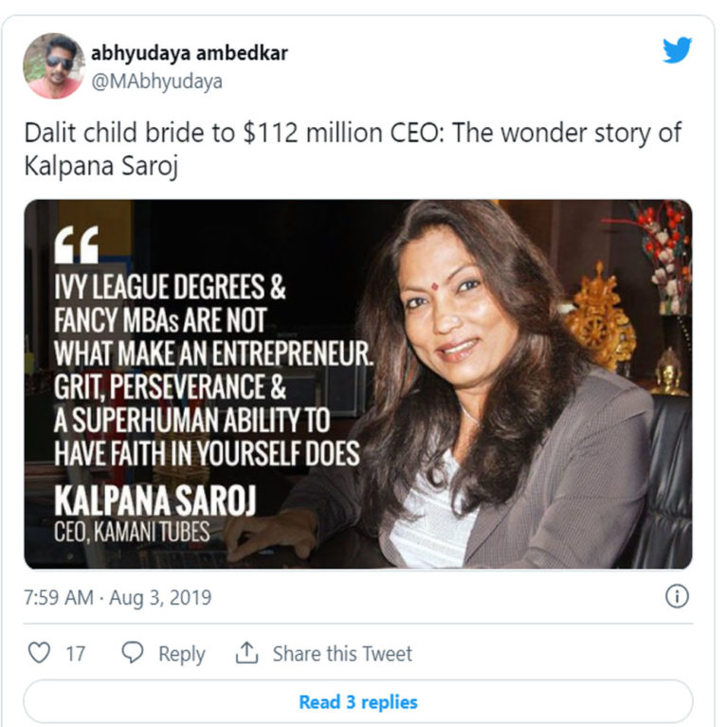Click the like count of 17
This screenshot has width=728, height=727.
[75, 654]
